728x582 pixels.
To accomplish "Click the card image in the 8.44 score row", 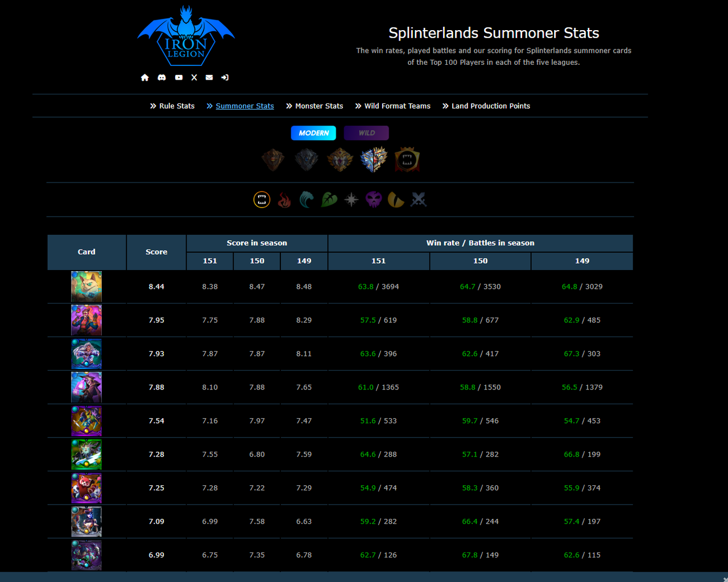I will click(86, 286).
